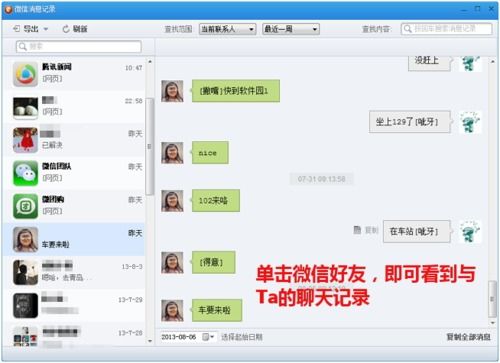Click the contact list scrollbar thumb
500x363 pixels.
(150, 147)
